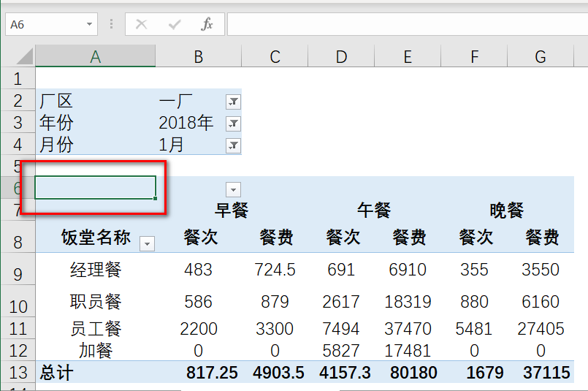Select row 11 header

click(18, 328)
